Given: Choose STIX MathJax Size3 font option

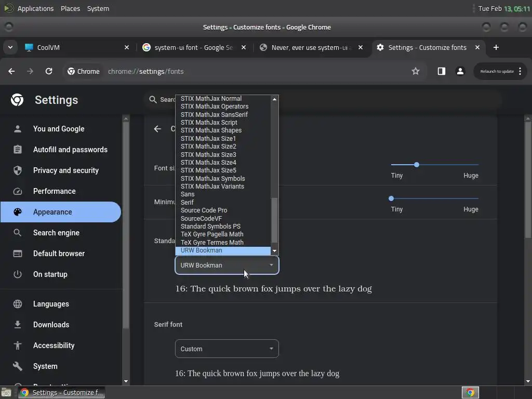Looking at the screenshot, I should tap(223, 154).
